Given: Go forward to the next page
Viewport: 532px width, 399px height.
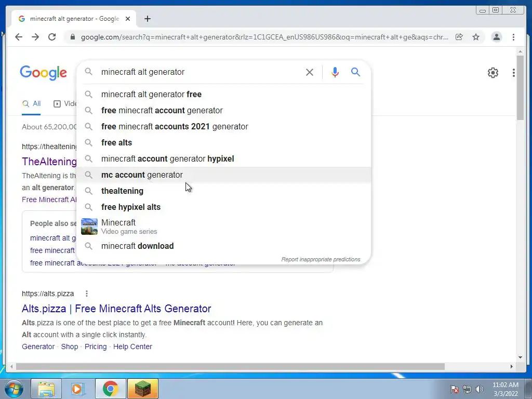Looking at the screenshot, I should 35,37.
